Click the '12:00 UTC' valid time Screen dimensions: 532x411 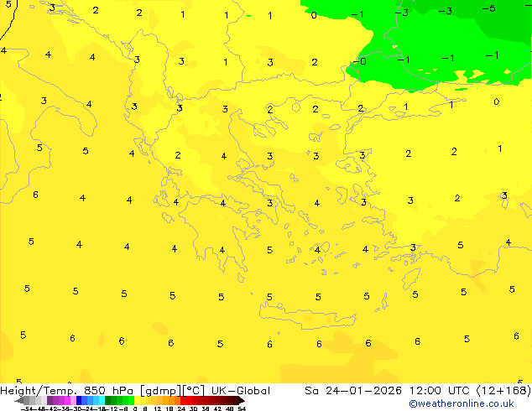click(x=441, y=391)
